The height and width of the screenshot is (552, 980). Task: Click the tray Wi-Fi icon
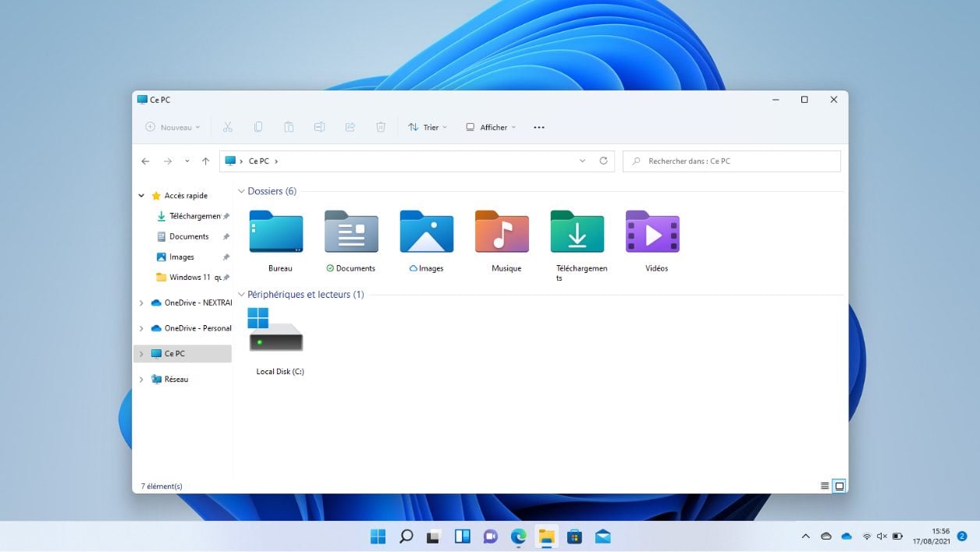pyautogui.click(x=867, y=536)
